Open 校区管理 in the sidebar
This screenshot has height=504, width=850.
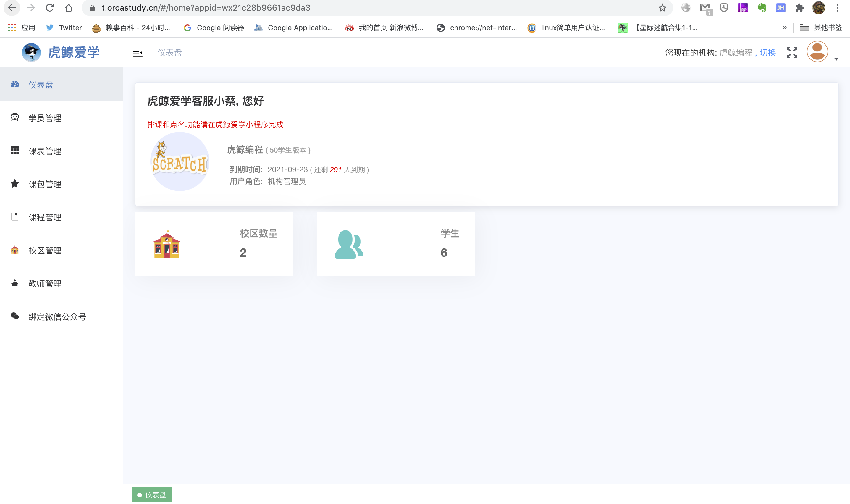[62, 250]
